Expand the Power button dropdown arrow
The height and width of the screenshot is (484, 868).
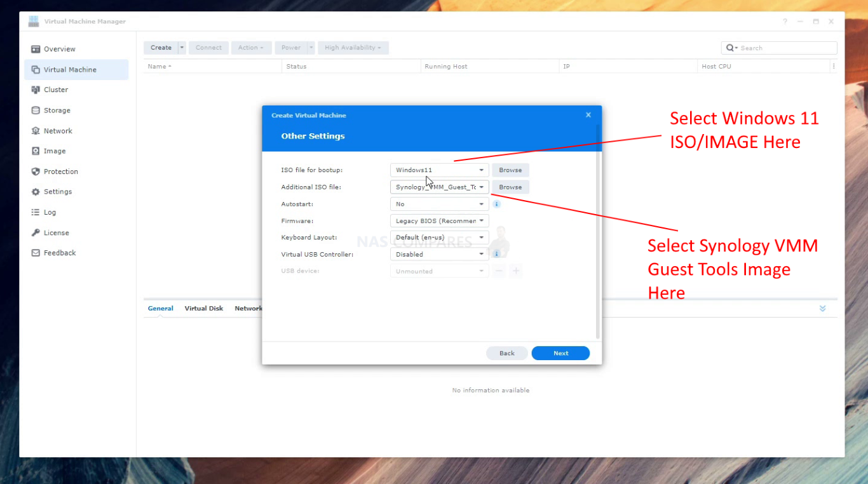[x=311, y=48]
